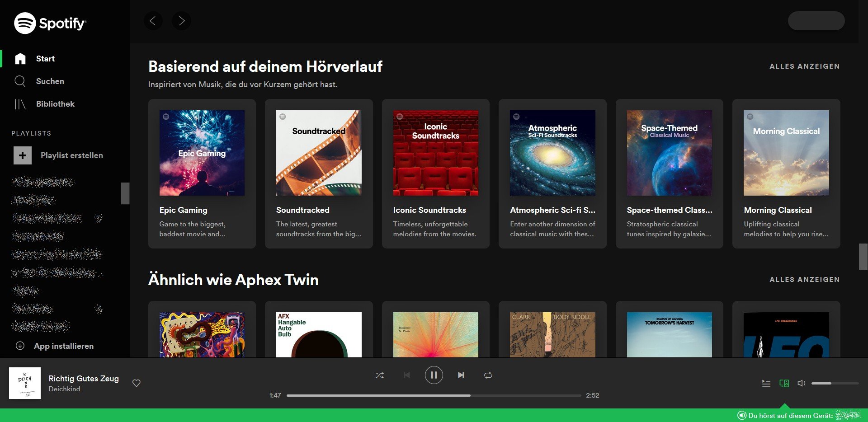The height and width of the screenshot is (422, 868).
Task: Click App installieren link
Action: coord(64,346)
